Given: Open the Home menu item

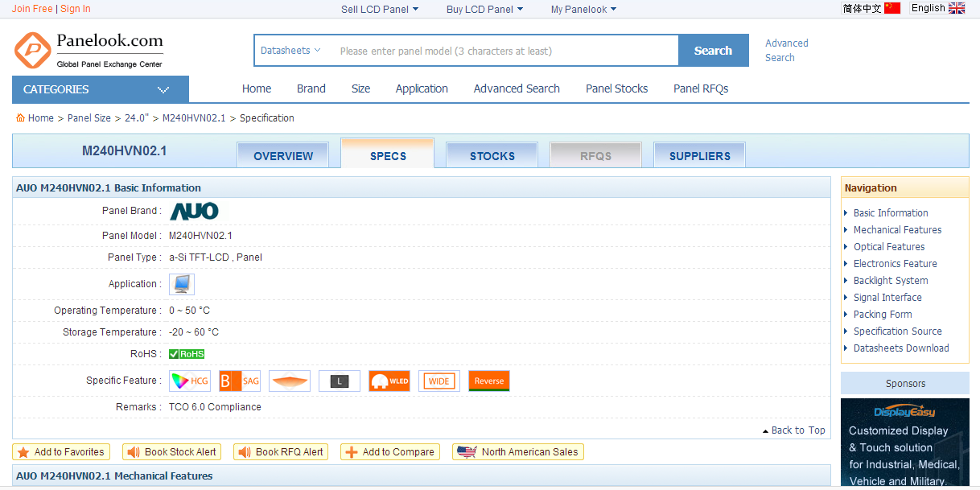Looking at the screenshot, I should point(257,89).
